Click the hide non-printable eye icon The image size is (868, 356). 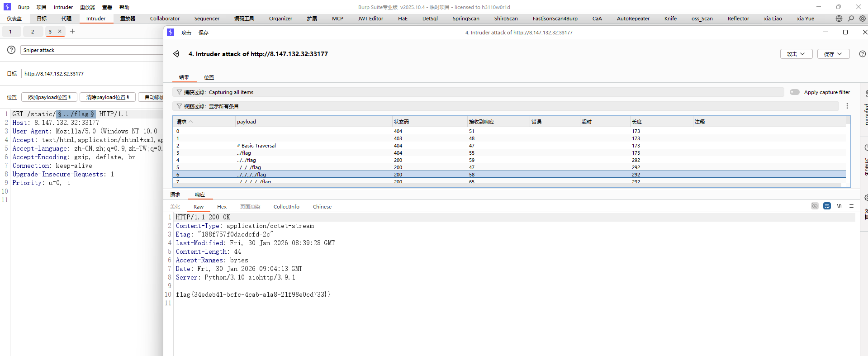pyautogui.click(x=815, y=206)
